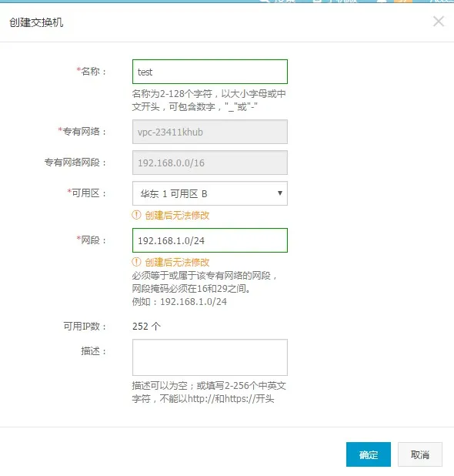Click the *可用区 field label
This screenshot has width=454, height=476.
pyautogui.click(x=86, y=193)
